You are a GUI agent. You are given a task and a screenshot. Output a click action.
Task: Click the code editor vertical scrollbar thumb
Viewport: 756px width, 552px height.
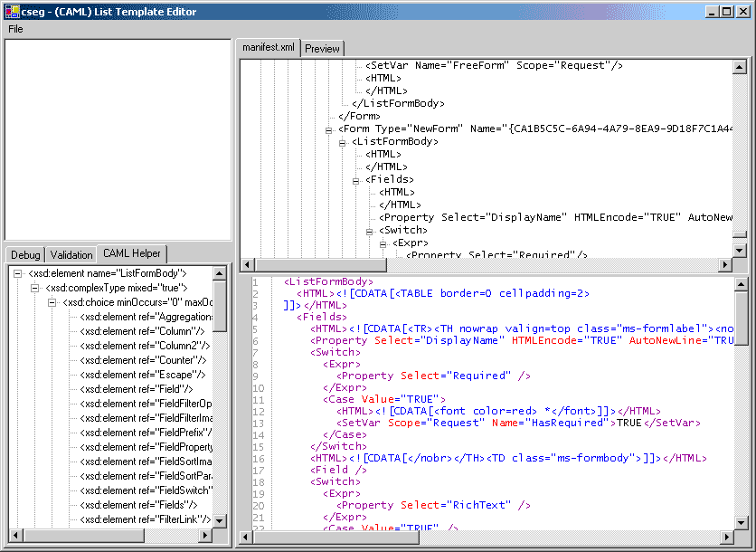741,318
